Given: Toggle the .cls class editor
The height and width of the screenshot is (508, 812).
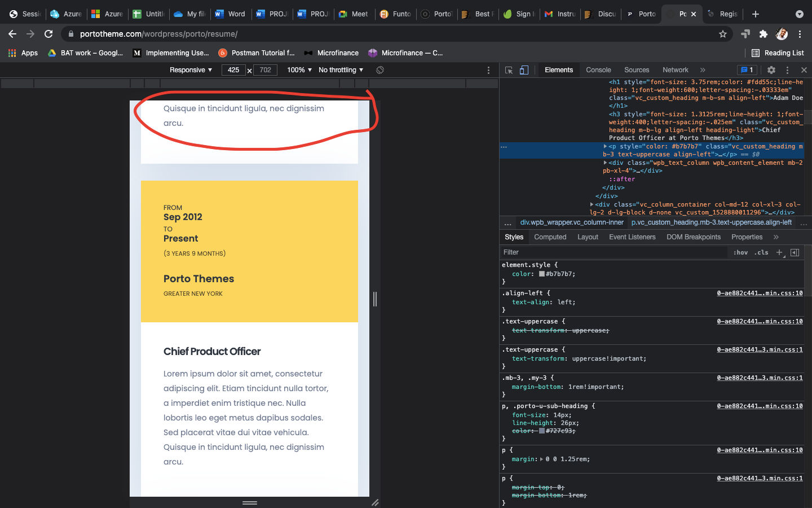Looking at the screenshot, I should [x=762, y=252].
